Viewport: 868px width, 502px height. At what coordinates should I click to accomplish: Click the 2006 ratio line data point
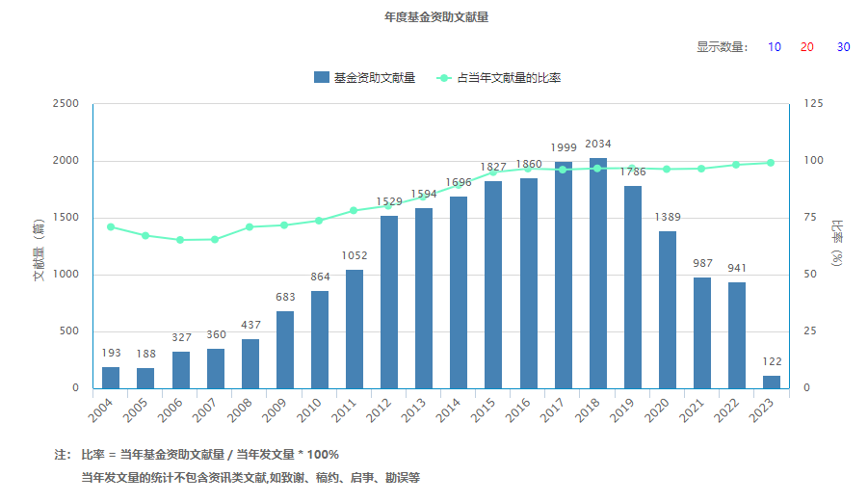pos(180,240)
